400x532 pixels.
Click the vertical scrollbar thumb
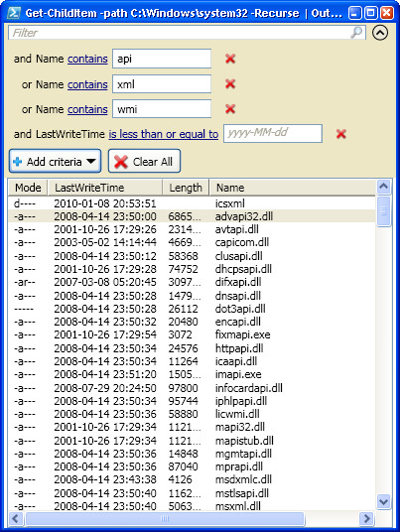[x=383, y=211]
